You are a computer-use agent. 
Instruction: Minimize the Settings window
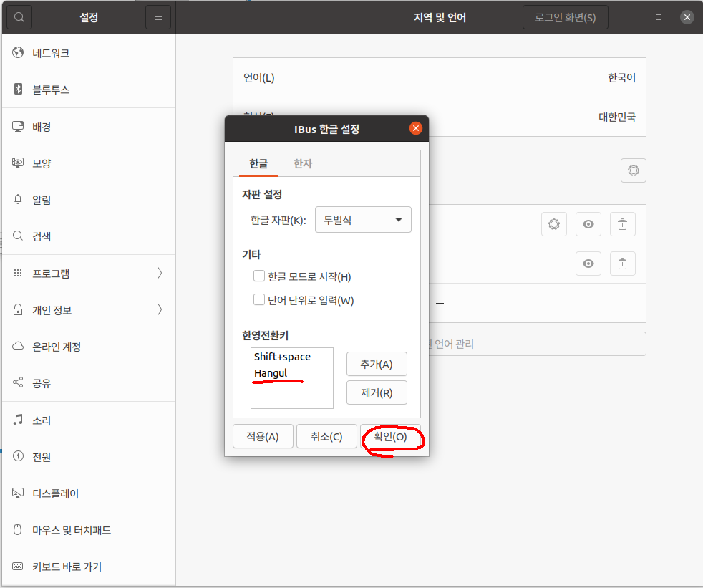pos(630,17)
